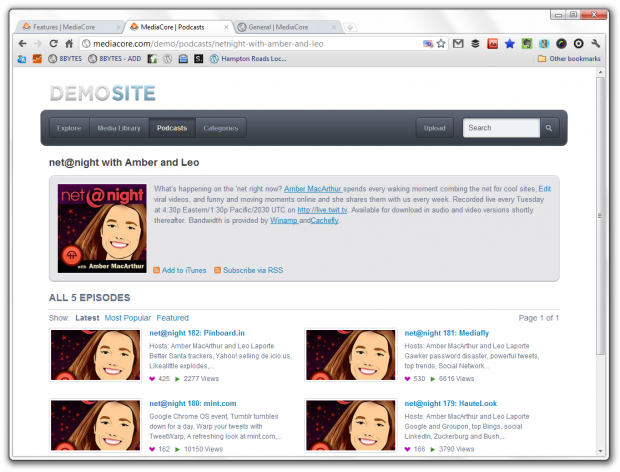Click the play icon for net@night 179
Viewport: 620px width, 472px height.
tap(433, 449)
